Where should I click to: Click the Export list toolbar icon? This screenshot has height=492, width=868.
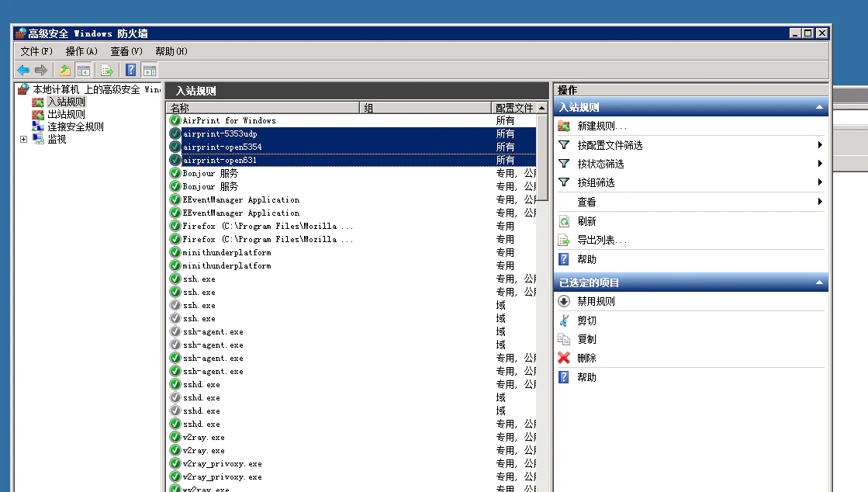[x=107, y=71]
